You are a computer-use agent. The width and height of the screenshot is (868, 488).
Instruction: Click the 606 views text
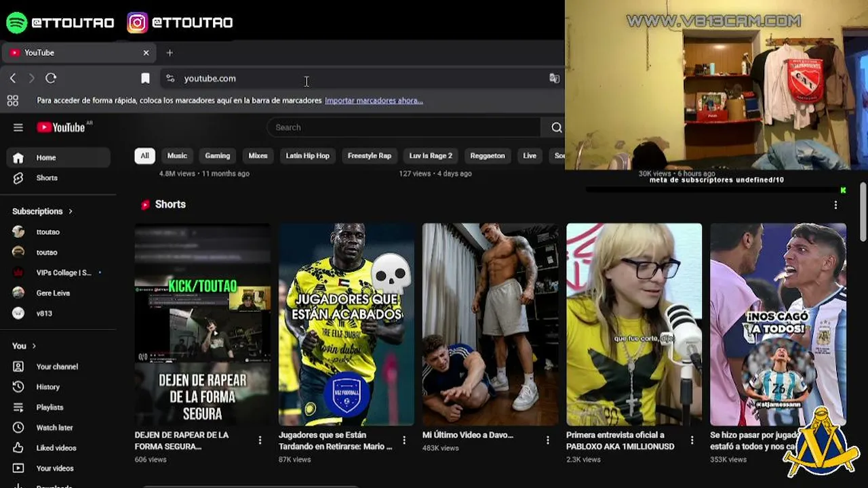[x=151, y=460]
